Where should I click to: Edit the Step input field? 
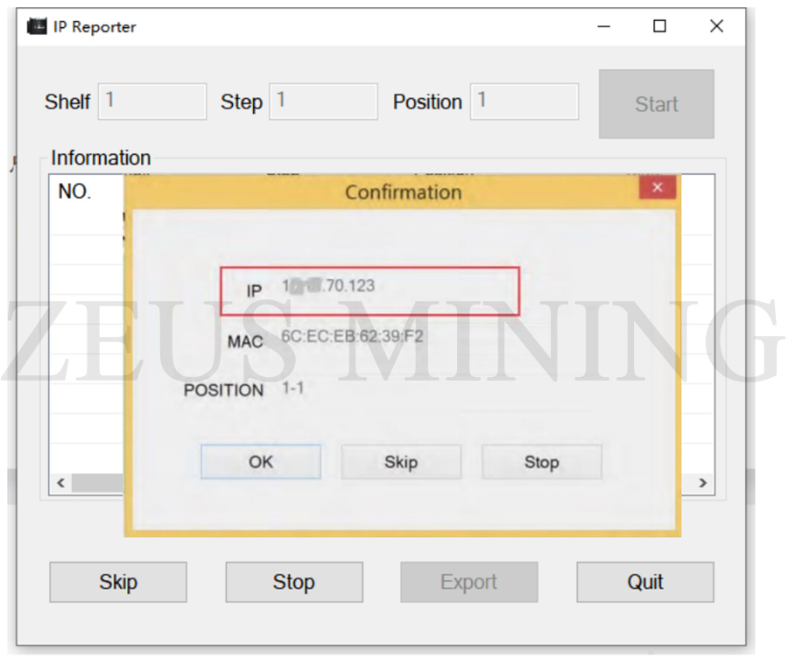[323, 101]
